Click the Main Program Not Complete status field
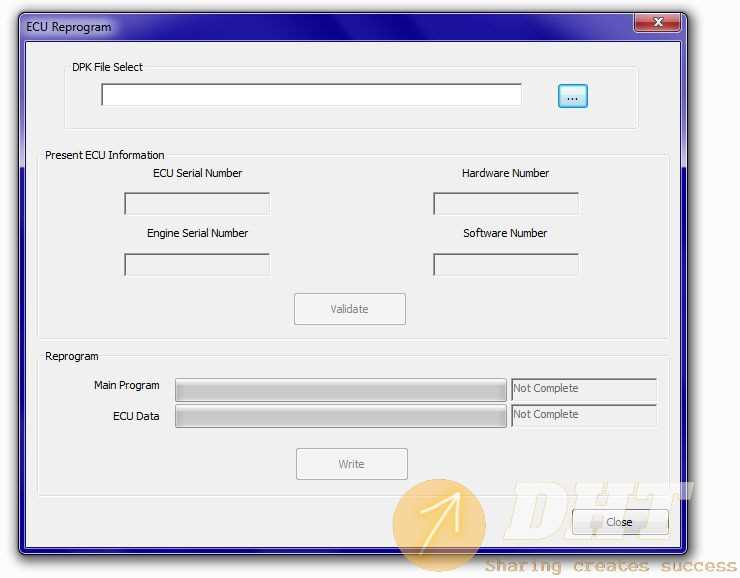 pyautogui.click(x=584, y=389)
